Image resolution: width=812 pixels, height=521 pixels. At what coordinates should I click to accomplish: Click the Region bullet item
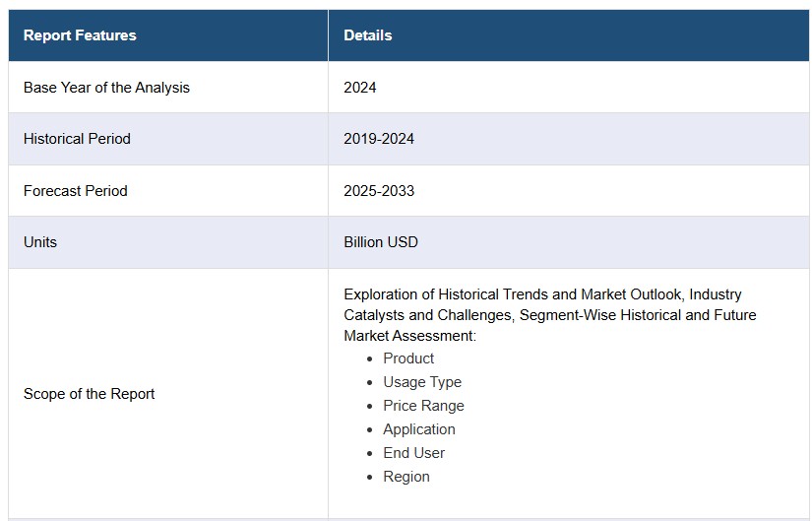pos(406,477)
